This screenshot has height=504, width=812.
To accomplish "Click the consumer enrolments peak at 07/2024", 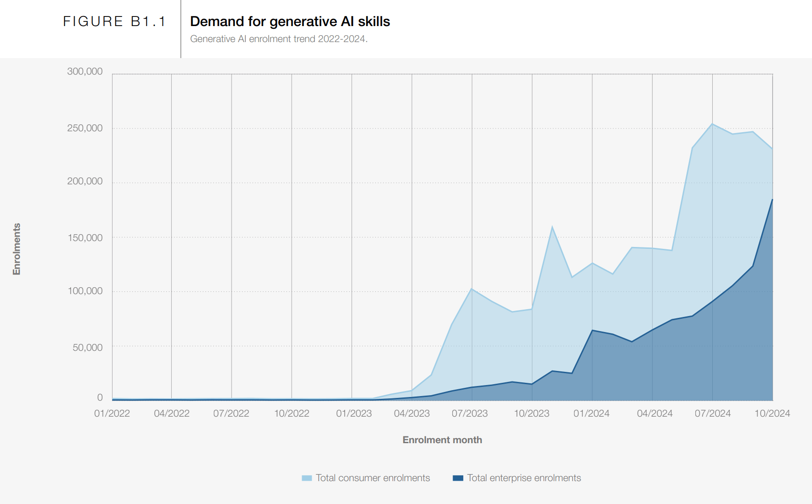I will (x=712, y=124).
